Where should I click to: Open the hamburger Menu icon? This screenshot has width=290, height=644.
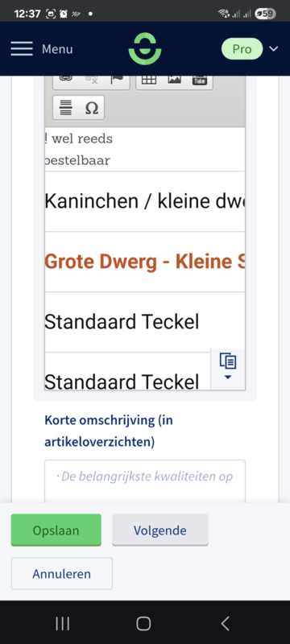(22, 49)
